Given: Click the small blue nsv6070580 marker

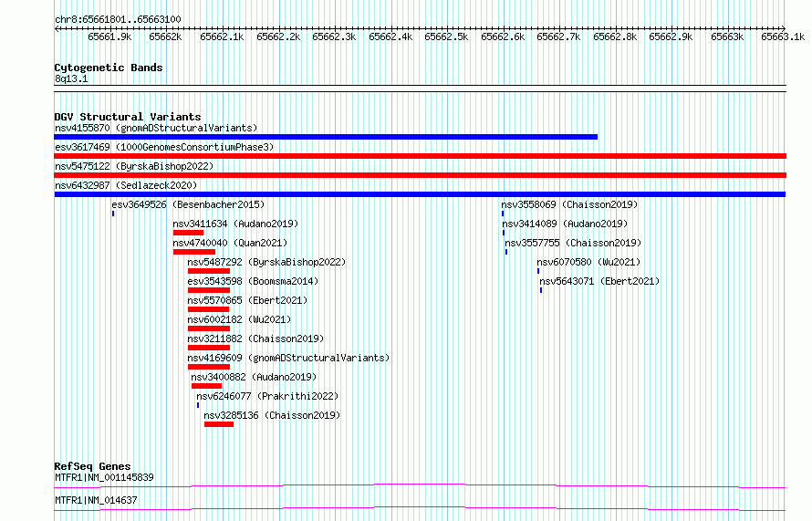Looking at the screenshot, I should (x=538, y=271).
